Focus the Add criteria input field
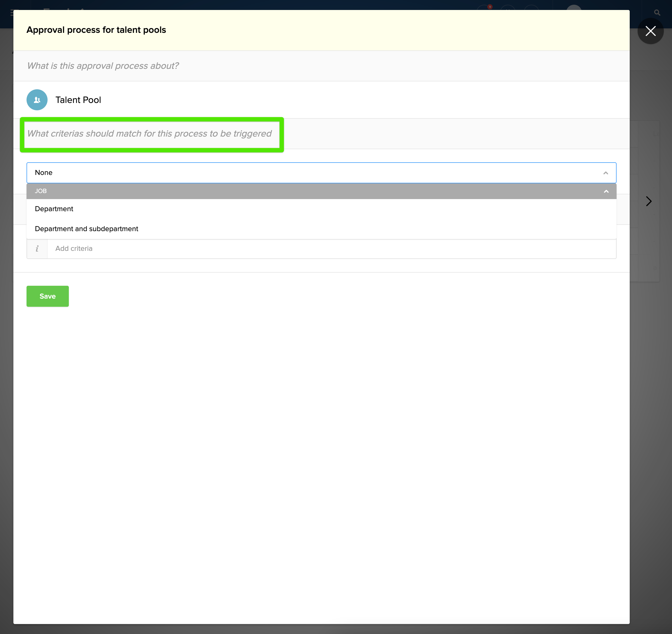 click(331, 249)
